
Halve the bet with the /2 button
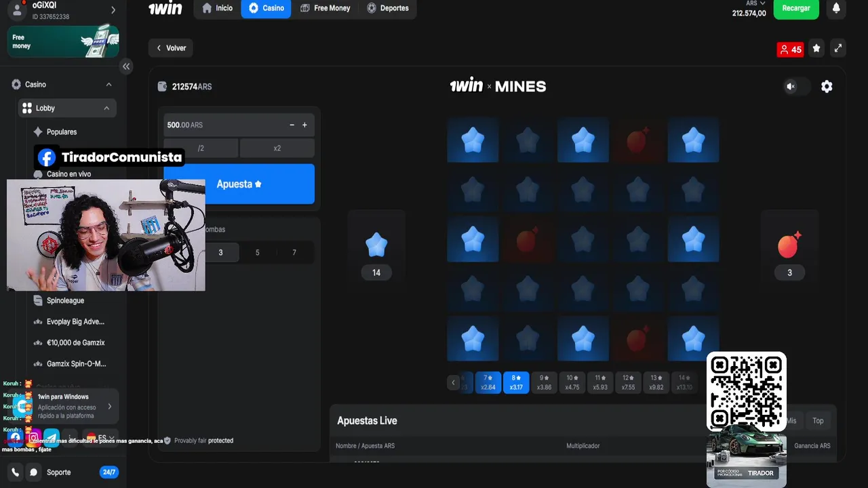(x=201, y=148)
